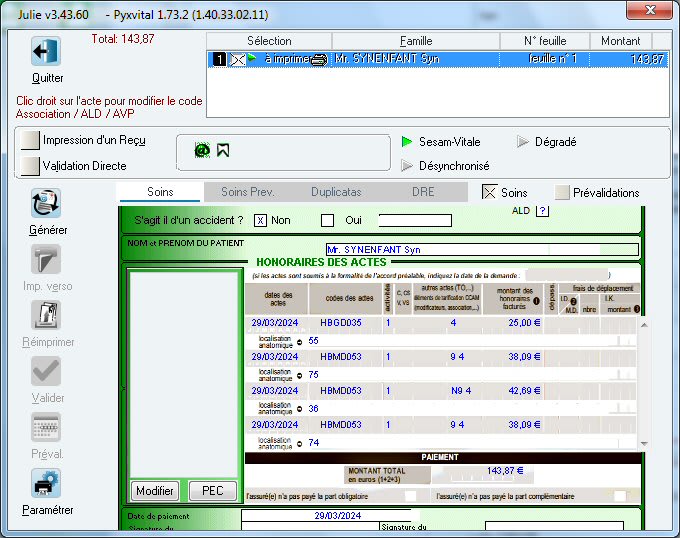Check Oui for accident question

[x=327, y=221]
